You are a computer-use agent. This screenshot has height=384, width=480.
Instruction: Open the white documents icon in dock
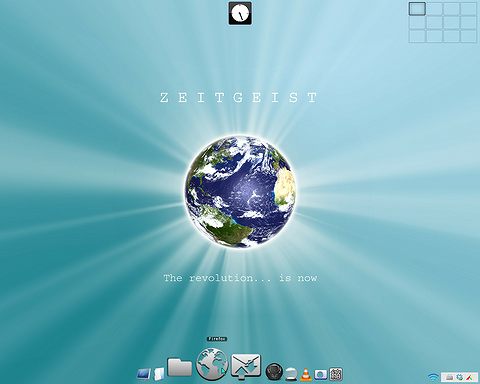pyautogui.click(x=159, y=374)
